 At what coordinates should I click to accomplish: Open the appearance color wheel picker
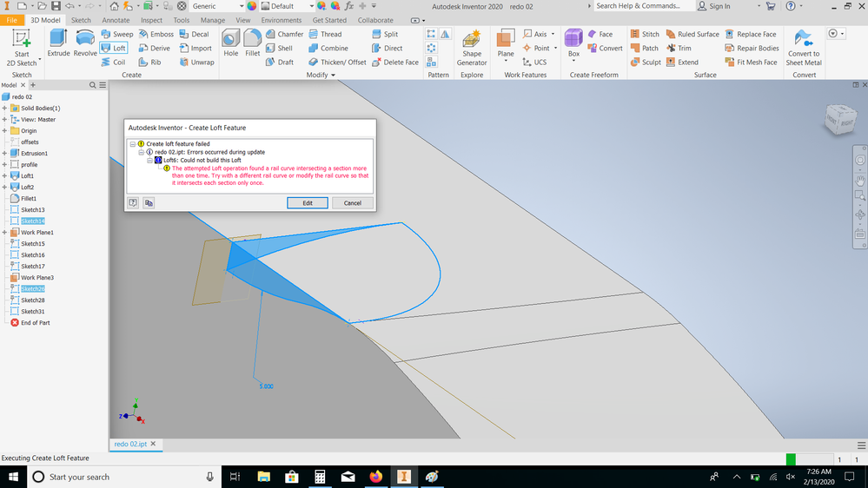click(x=252, y=6)
